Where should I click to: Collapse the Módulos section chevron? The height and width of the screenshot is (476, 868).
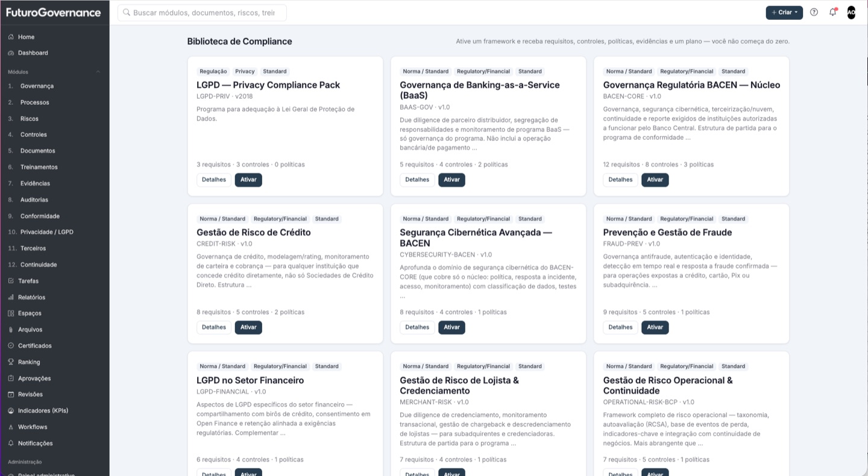tap(98, 72)
